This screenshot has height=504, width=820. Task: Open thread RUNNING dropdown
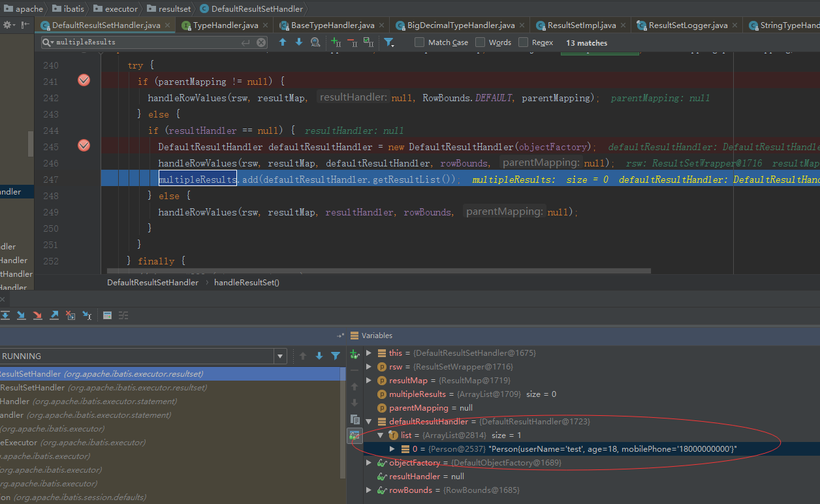pos(280,356)
